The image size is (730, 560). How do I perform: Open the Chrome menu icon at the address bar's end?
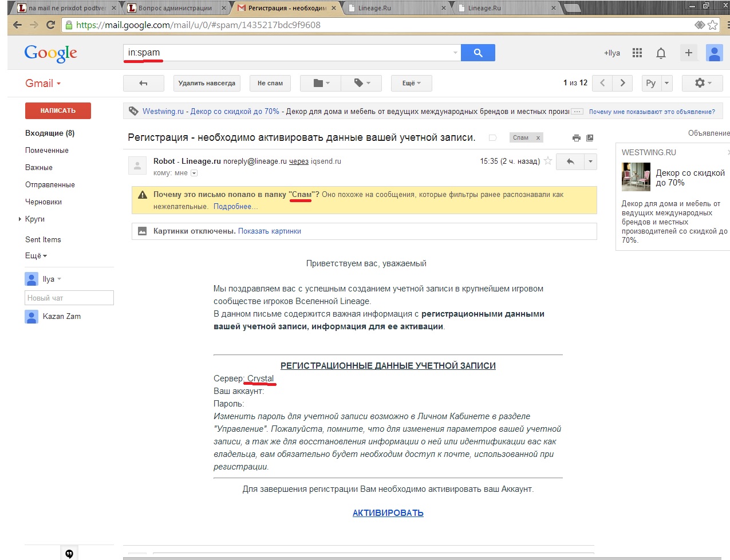click(728, 25)
